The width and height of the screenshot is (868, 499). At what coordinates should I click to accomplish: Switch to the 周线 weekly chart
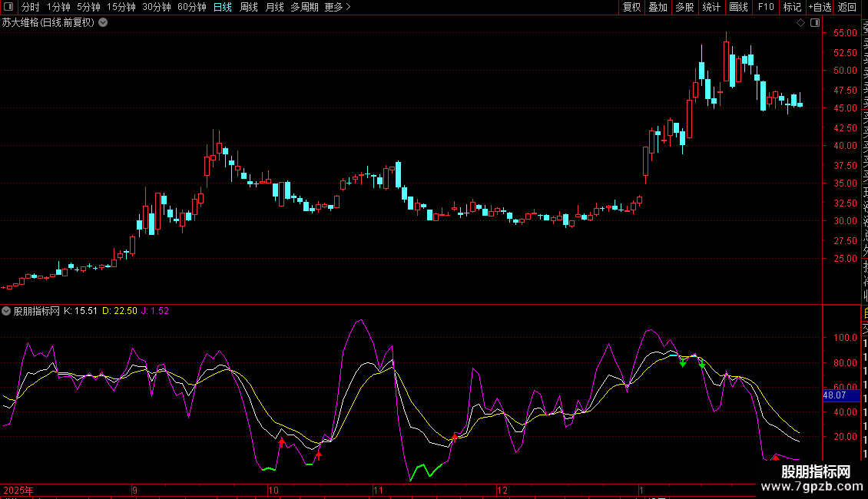click(249, 7)
